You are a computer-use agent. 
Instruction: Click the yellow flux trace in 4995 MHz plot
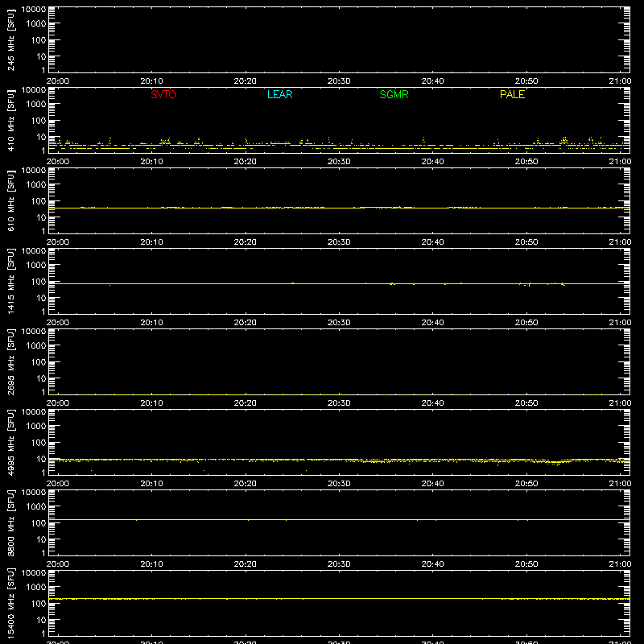[x=339, y=460]
